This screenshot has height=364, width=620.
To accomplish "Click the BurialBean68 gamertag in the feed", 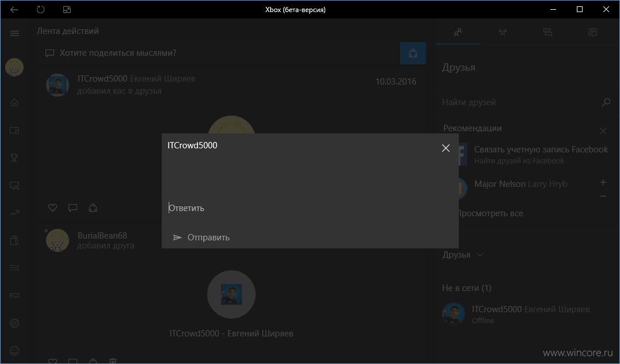I will point(102,236).
